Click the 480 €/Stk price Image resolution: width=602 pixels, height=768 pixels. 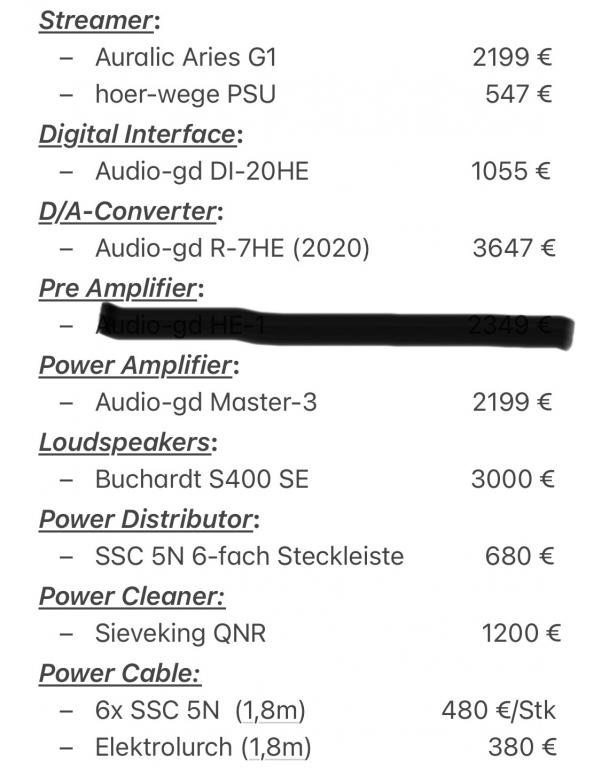(497, 711)
